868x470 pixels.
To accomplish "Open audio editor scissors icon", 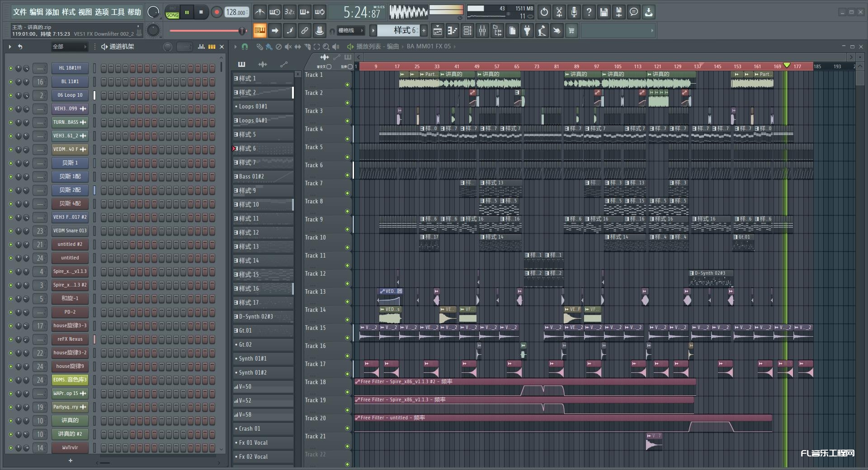I will point(559,12).
